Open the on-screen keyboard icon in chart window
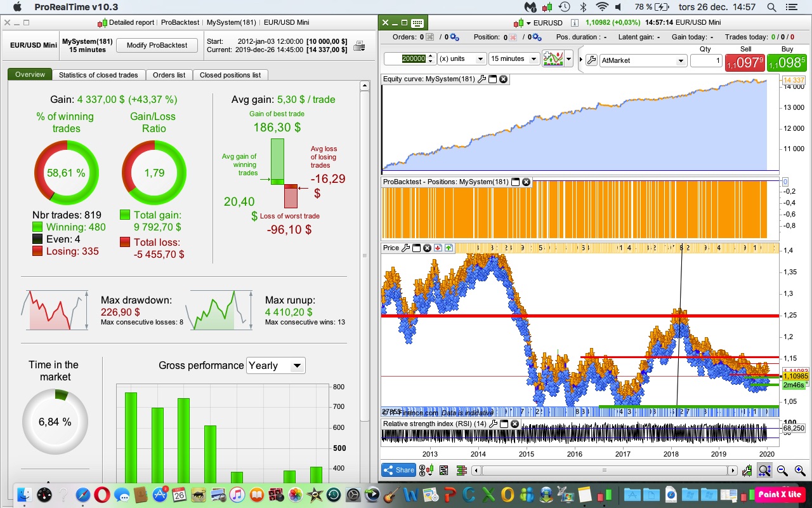Viewport: 812px width, 508px height. tap(417, 23)
